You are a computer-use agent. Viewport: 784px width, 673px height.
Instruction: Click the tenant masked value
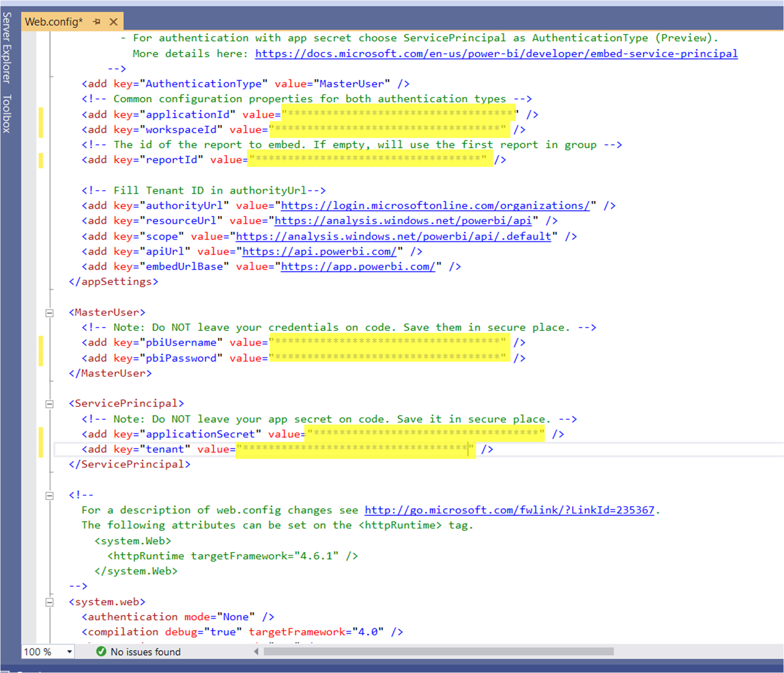(356, 449)
